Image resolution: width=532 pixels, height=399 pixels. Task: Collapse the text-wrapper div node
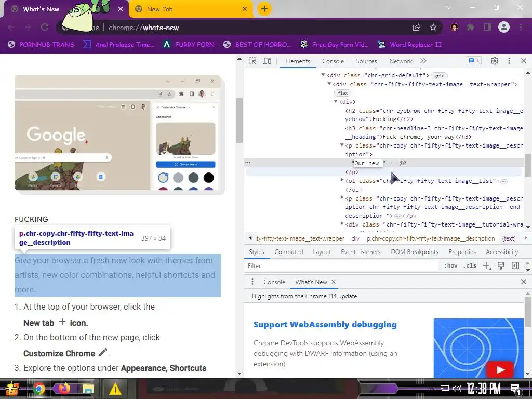pyautogui.click(x=329, y=84)
